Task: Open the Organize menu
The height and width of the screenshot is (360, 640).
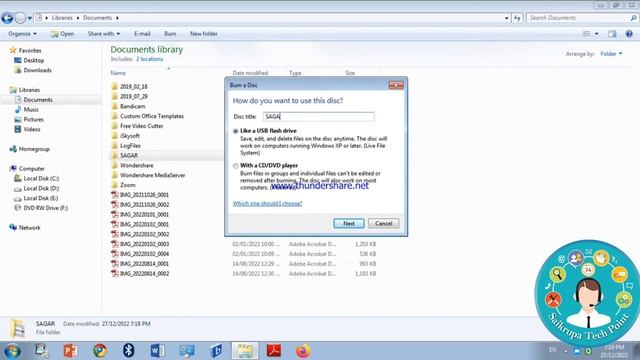Action: tap(22, 34)
